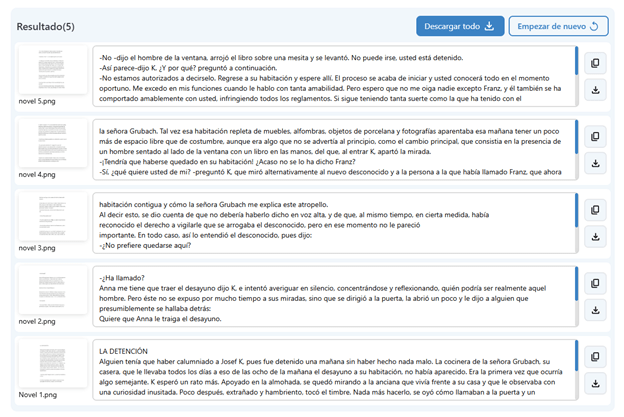Download the text result for novel 3.png
This screenshot has height=417, width=624.
[x=595, y=236]
